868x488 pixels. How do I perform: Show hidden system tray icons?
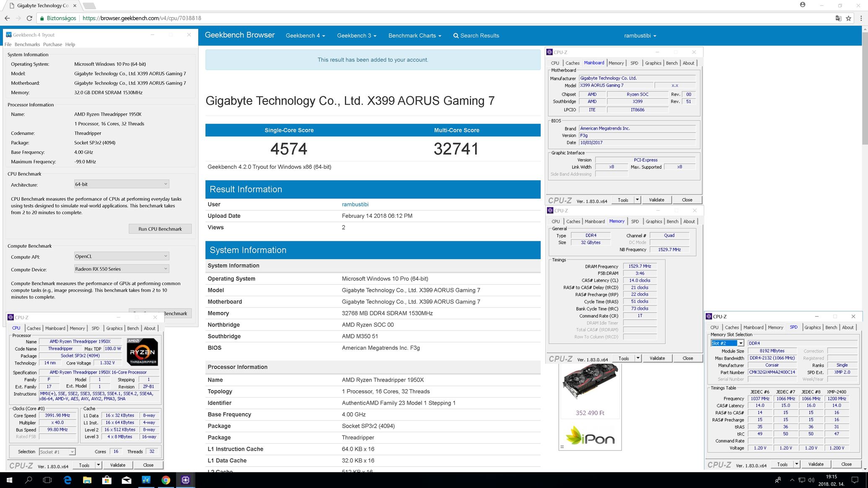792,480
